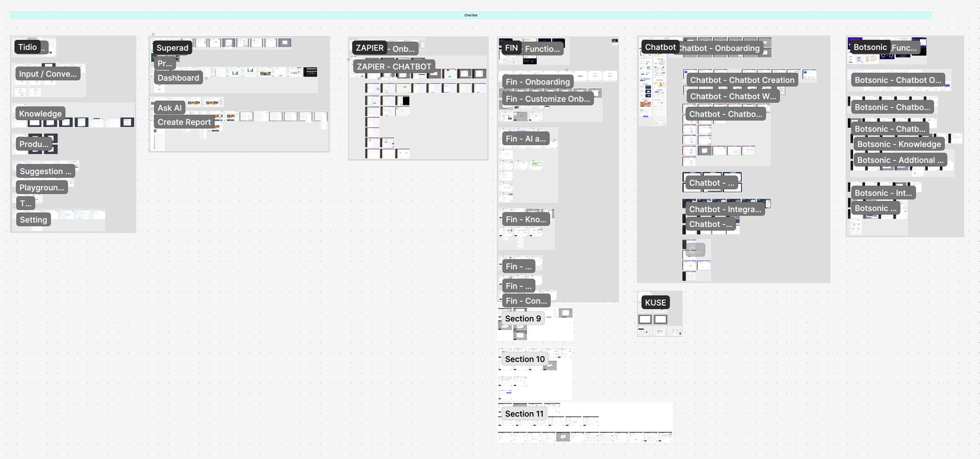Image resolution: width=980 pixels, height=459 pixels.
Task: Click the 'ZAPIER - CHATBOT' label
Action: (x=394, y=66)
